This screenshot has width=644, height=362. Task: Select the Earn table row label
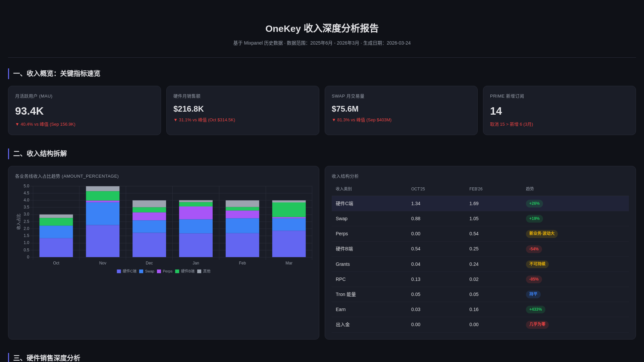tap(341, 309)
